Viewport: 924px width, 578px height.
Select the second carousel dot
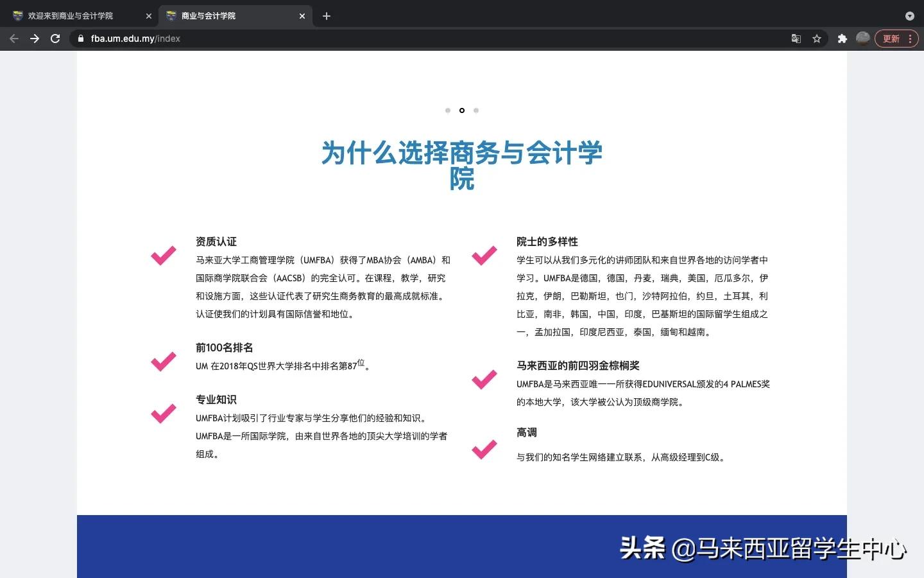point(462,110)
